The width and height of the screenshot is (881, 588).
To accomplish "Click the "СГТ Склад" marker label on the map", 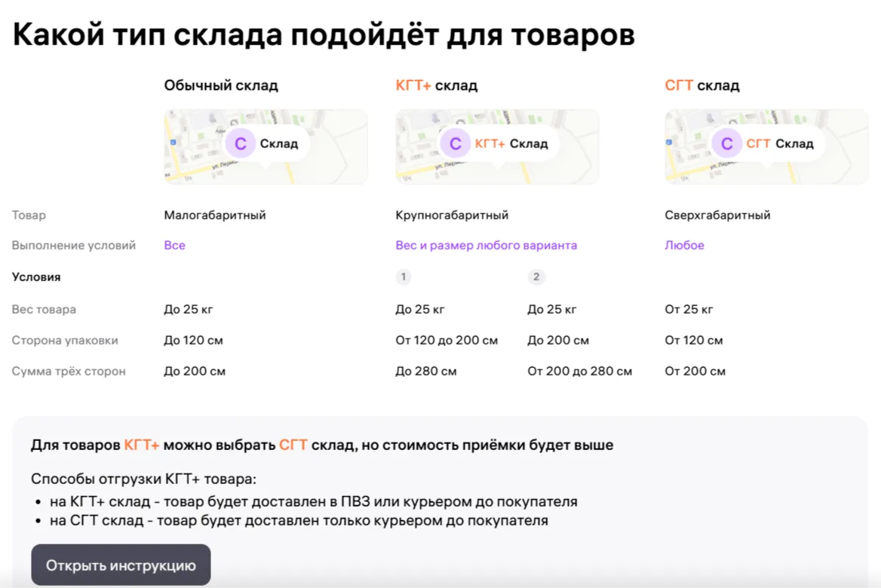I will pos(780,143).
